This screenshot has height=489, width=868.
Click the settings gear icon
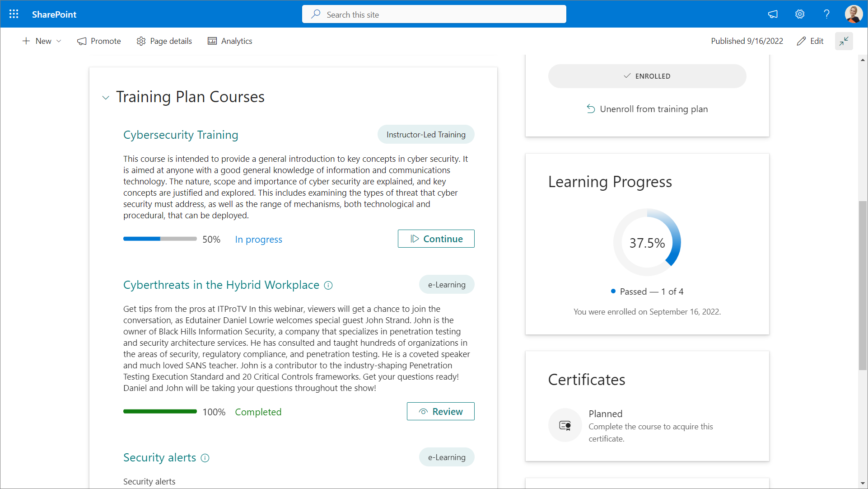tap(800, 14)
